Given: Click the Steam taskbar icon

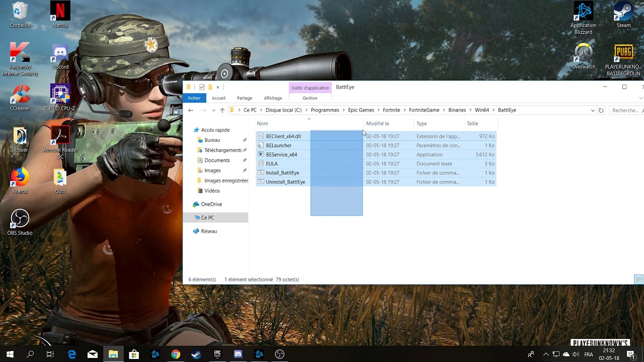Looking at the screenshot, I should coord(196,354).
